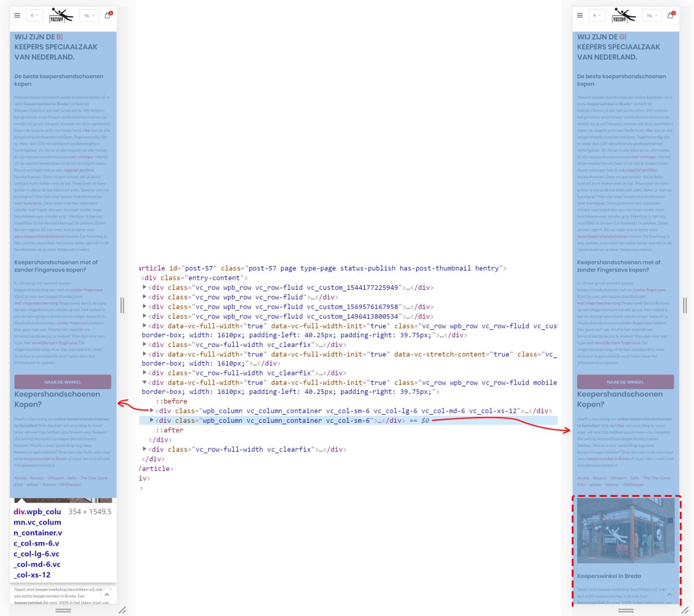This screenshot has width=694, height=616.
Task: Click store photo thumbnail in right preview
Action: point(626,530)
